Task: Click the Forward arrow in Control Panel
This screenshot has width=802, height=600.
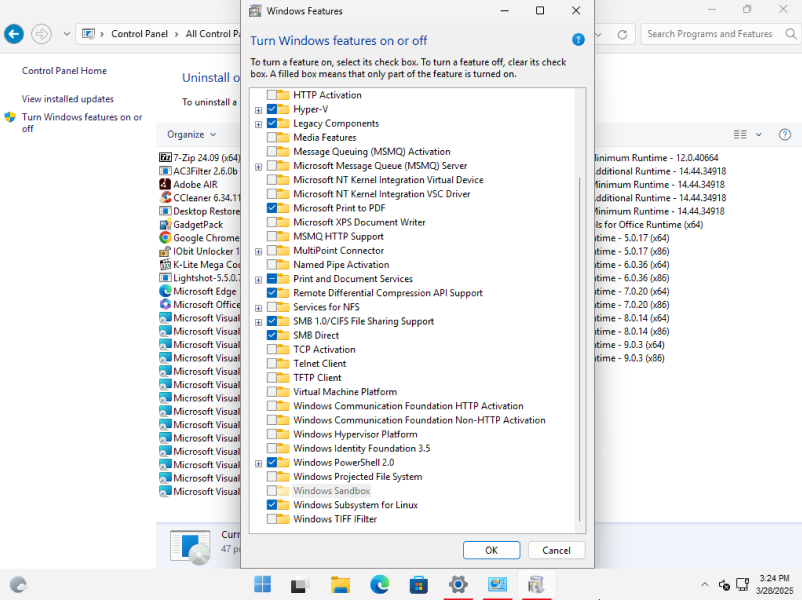Action: click(41, 34)
